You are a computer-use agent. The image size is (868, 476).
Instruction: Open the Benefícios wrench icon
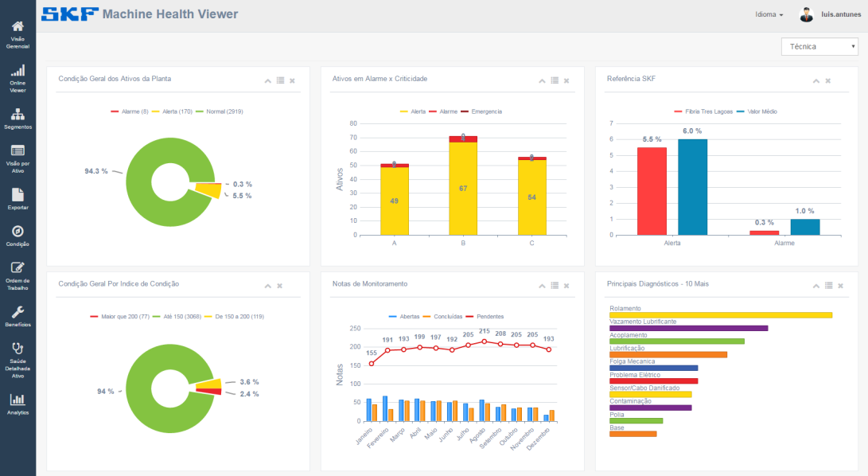[x=18, y=312]
